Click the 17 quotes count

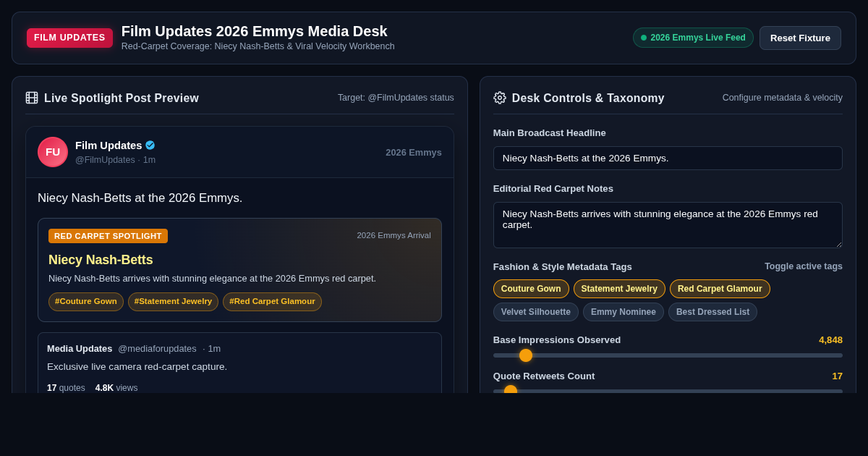(66, 388)
